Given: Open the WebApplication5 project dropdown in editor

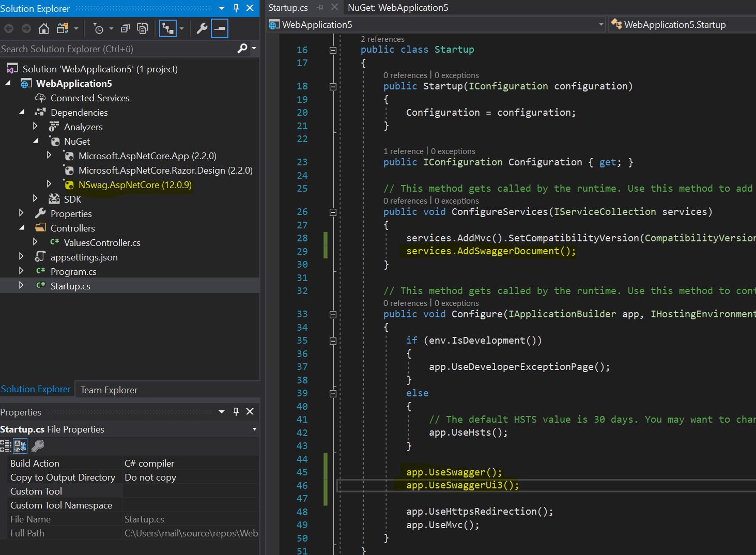Looking at the screenshot, I should click(x=600, y=24).
